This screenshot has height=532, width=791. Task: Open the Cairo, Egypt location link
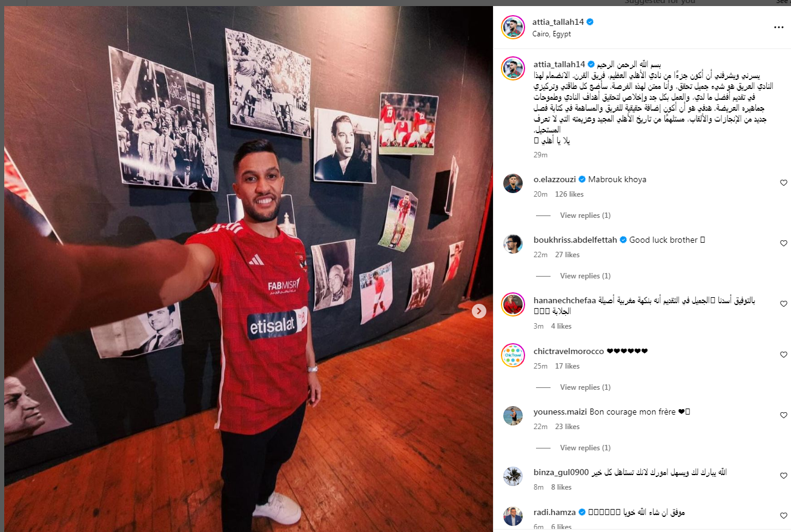(552, 34)
